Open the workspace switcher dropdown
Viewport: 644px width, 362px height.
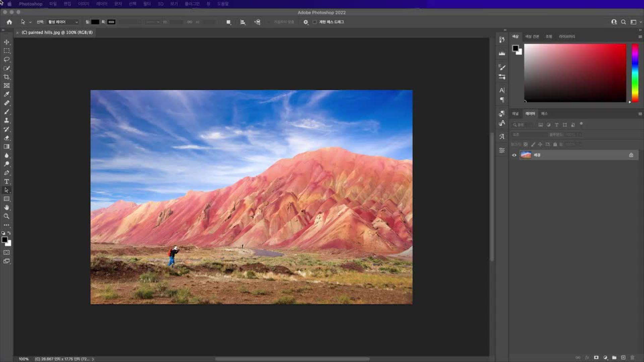click(635, 22)
